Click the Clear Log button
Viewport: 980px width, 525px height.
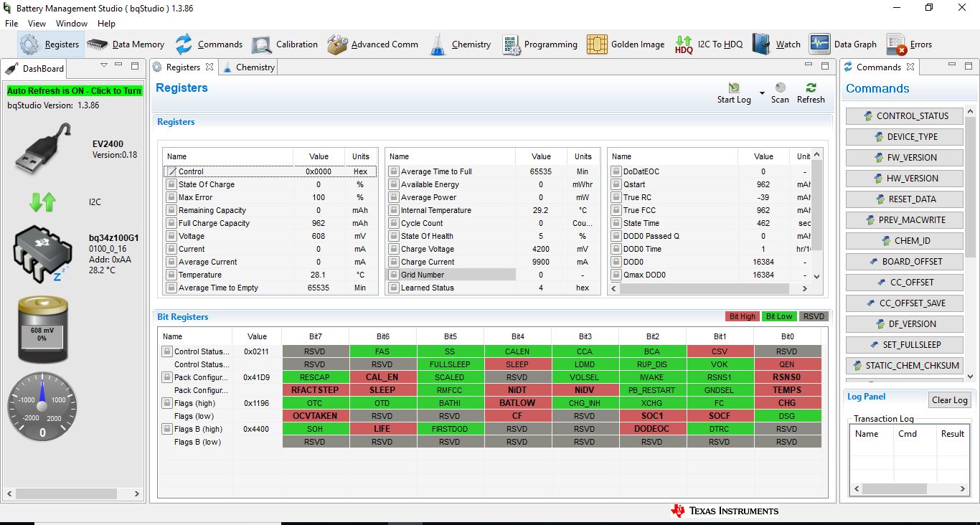pos(949,400)
